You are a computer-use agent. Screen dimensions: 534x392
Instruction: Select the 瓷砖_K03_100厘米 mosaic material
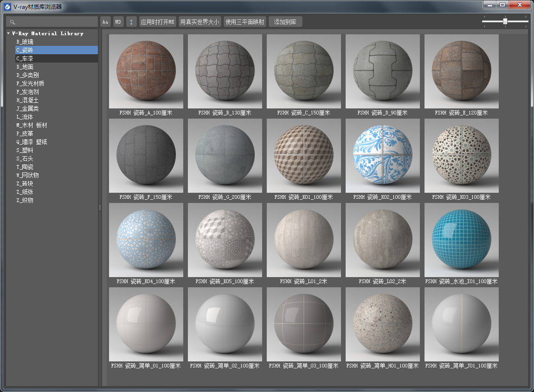(x=462, y=156)
